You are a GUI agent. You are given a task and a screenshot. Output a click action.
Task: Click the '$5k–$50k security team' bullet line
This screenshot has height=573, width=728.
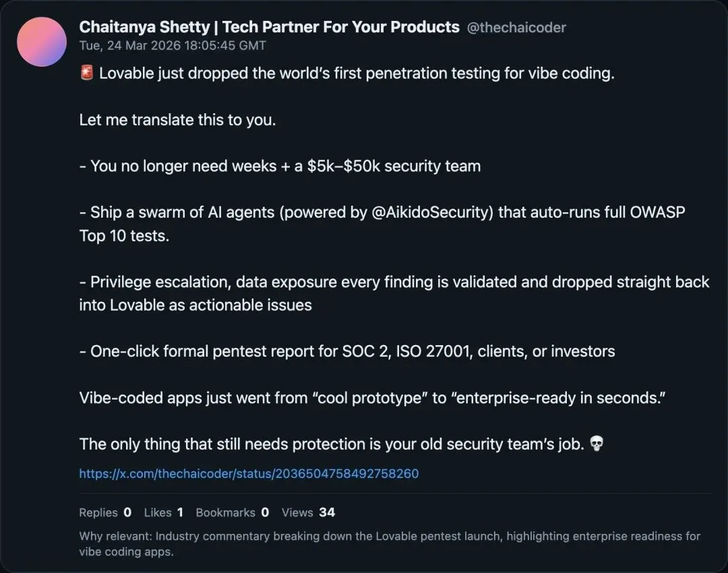point(280,166)
